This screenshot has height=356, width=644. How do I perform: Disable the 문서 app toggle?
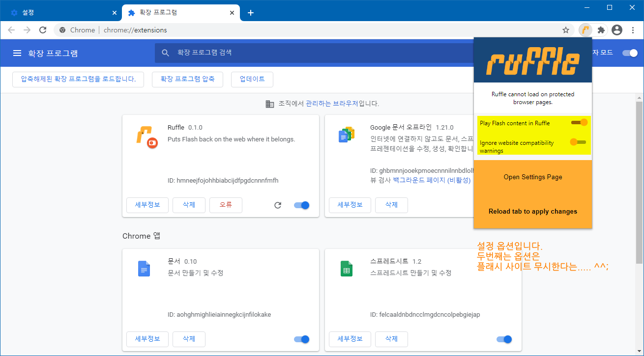[x=302, y=339]
